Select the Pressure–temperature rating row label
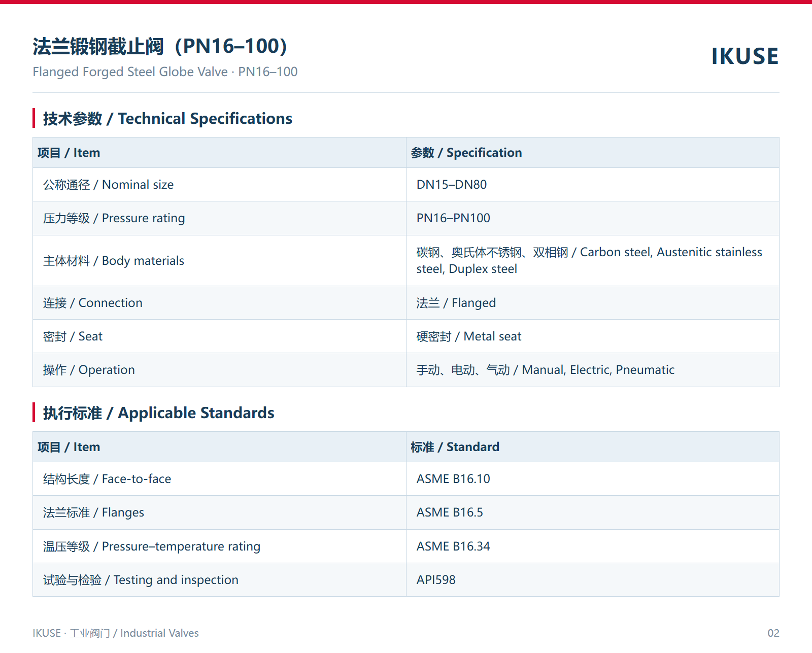The width and height of the screenshot is (812, 653). [152, 546]
